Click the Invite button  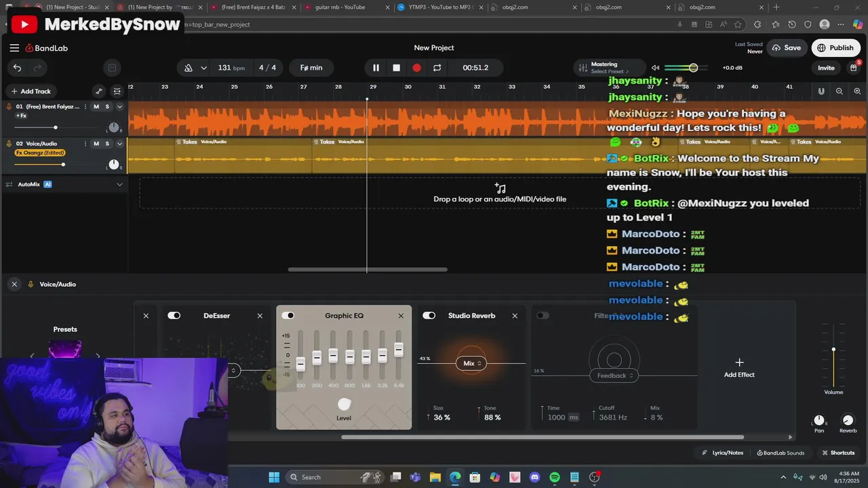[x=826, y=68]
